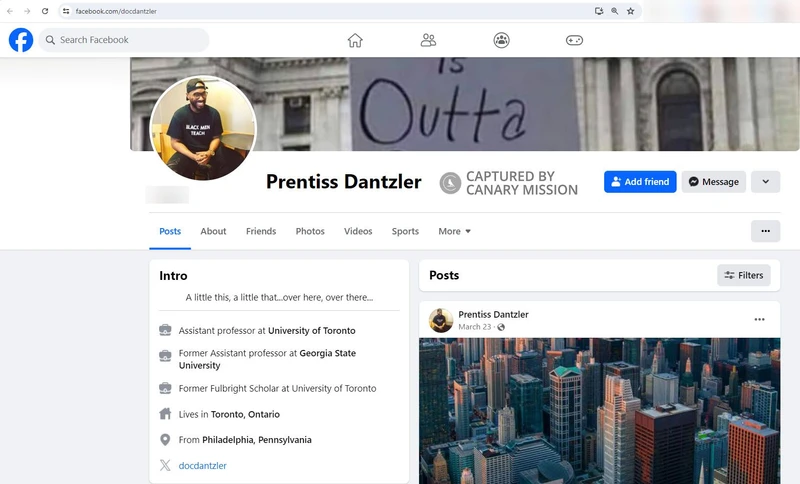Click the site information icon in address bar
Image resolution: width=800 pixels, height=484 pixels.
tap(66, 11)
